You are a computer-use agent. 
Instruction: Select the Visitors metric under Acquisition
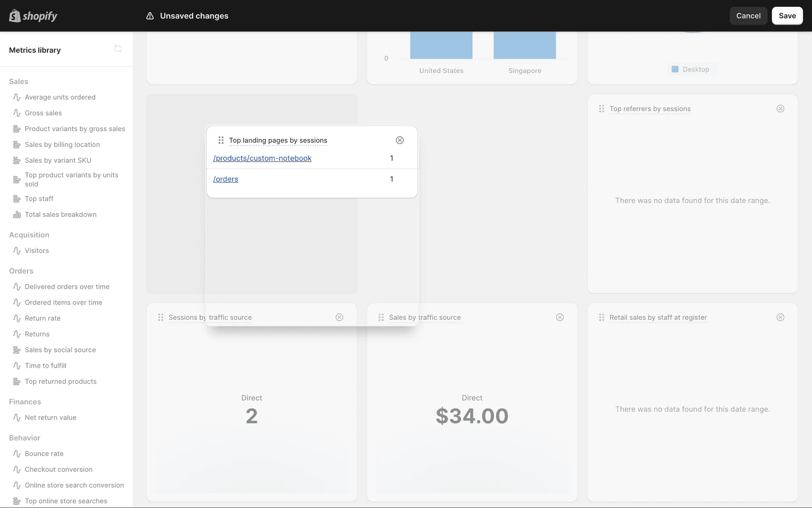coord(36,250)
